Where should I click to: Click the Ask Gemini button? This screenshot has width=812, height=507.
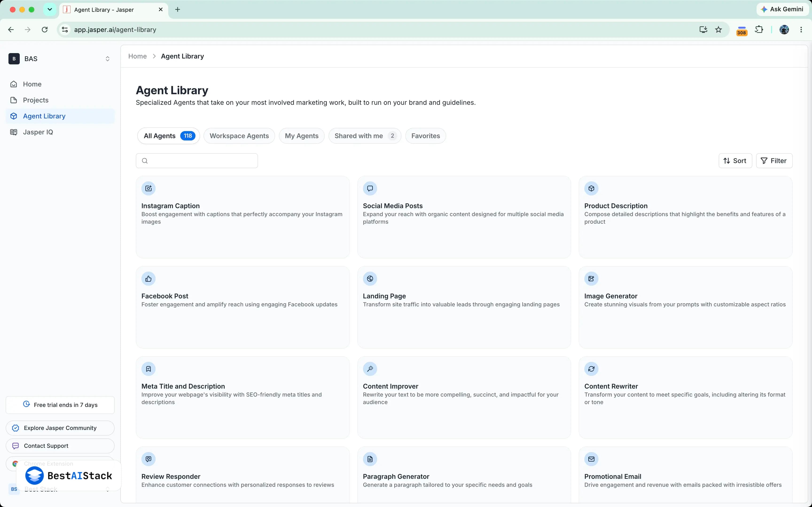click(x=782, y=9)
